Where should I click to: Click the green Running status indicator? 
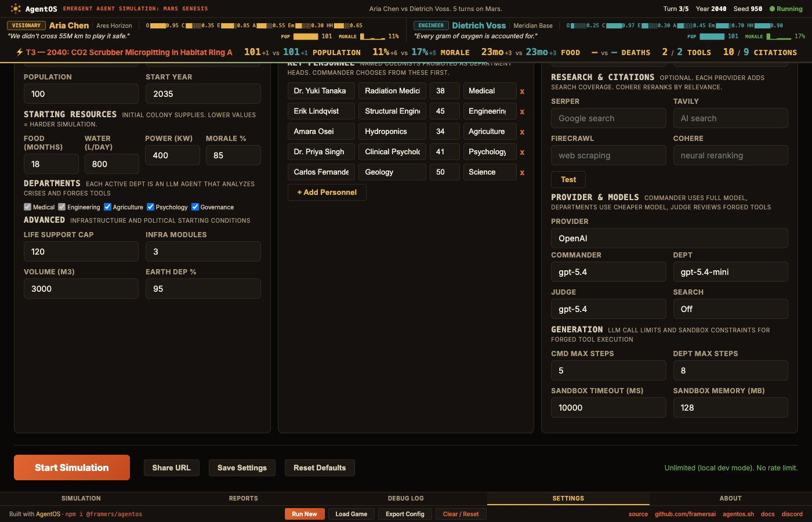[786, 9]
